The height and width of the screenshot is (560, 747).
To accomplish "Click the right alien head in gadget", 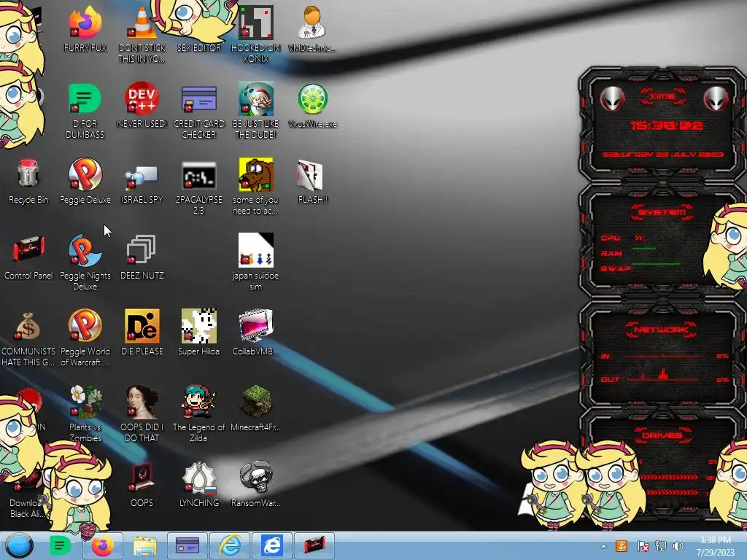I will pos(716,98).
